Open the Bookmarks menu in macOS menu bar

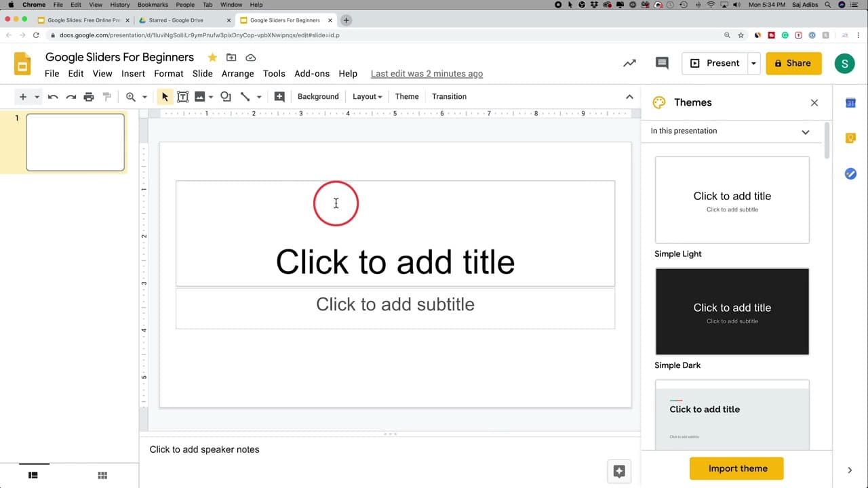153,5
